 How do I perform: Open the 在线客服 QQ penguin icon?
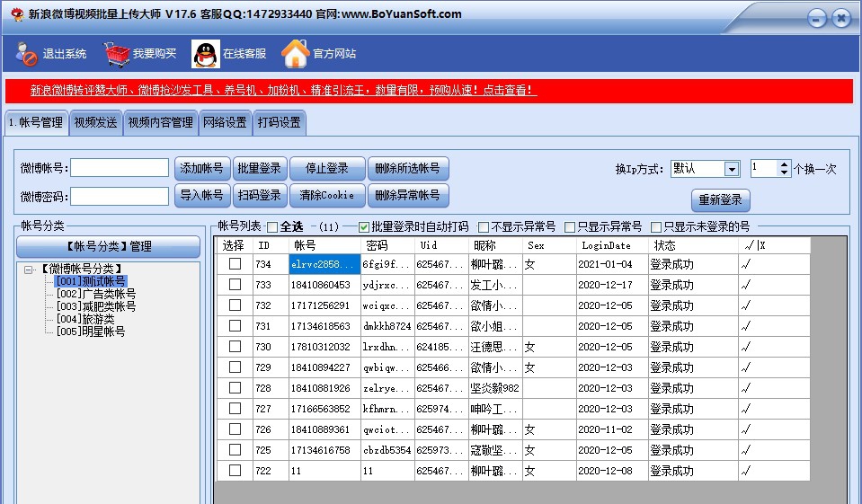point(206,54)
